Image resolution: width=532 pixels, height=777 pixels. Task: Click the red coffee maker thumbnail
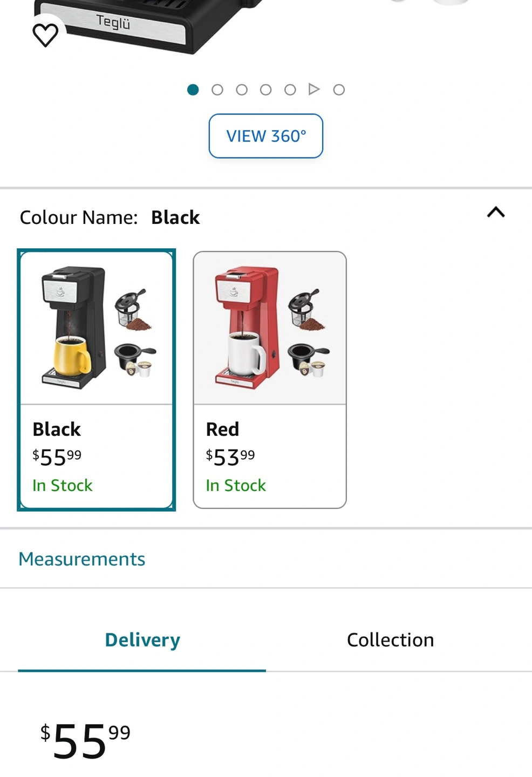tap(270, 328)
